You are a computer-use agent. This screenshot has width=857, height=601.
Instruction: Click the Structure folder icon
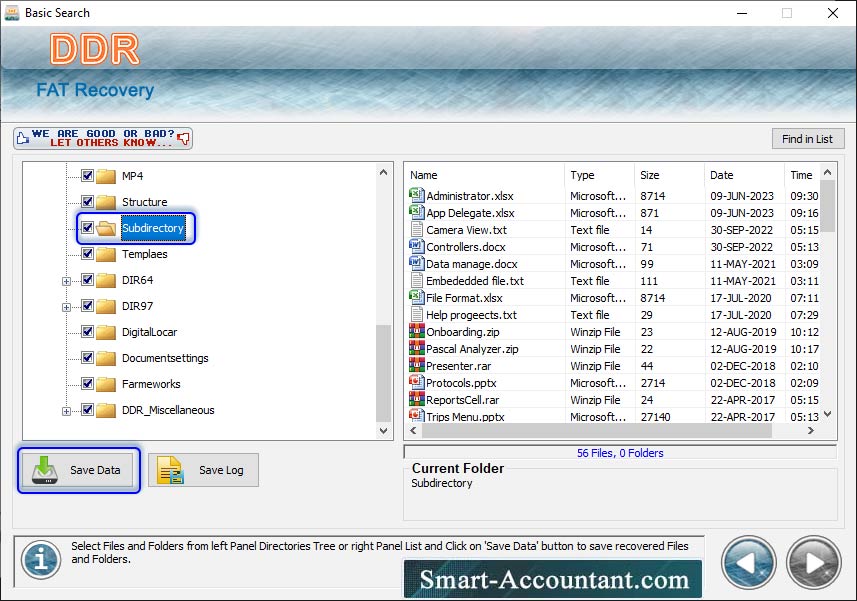pos(106,202)
